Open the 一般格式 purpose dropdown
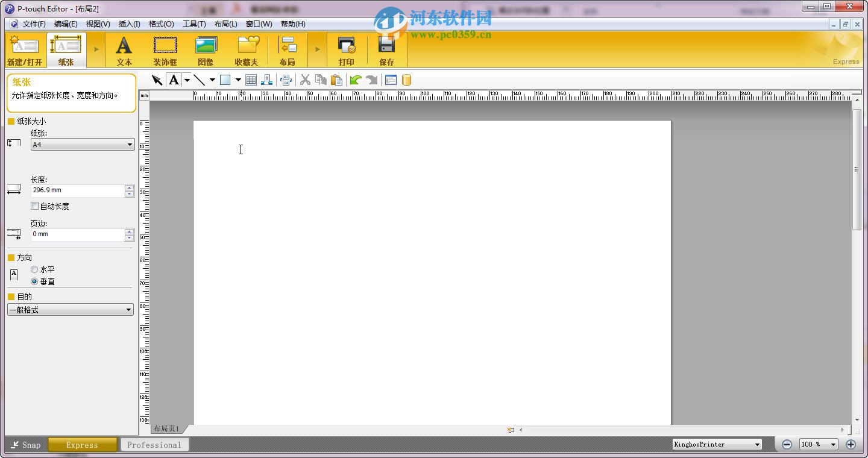The width and height of the screenshot is (868, 458). (129, 309)
